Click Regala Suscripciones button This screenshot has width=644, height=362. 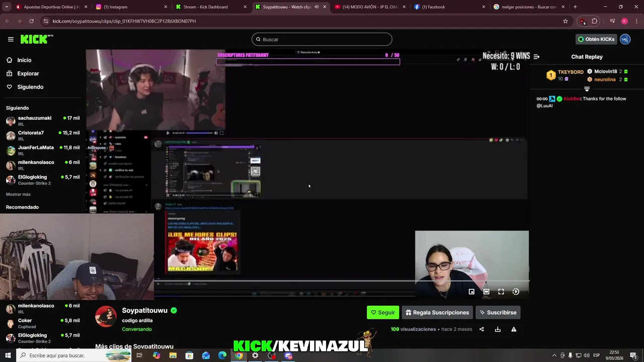[x=437, y=312]
